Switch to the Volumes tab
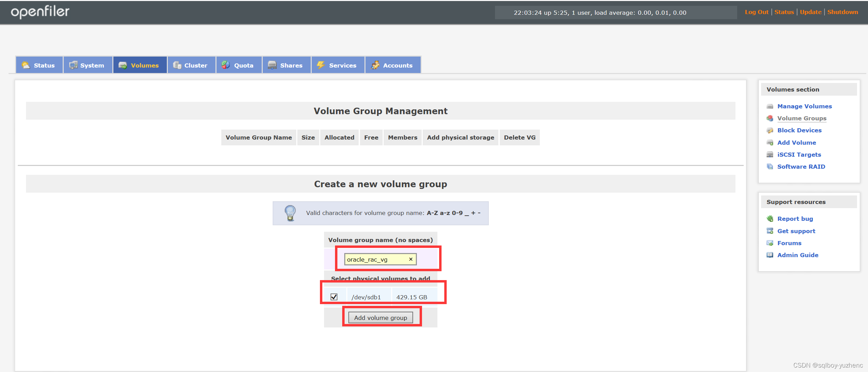 pyautogui.click(x=140, y=65)
